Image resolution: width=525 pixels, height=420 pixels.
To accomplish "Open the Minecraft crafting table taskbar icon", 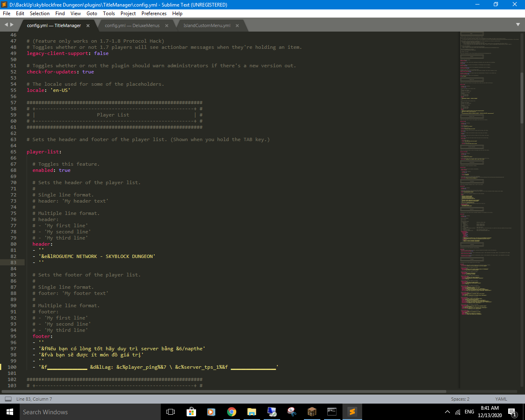I will (x=312, y=412).
